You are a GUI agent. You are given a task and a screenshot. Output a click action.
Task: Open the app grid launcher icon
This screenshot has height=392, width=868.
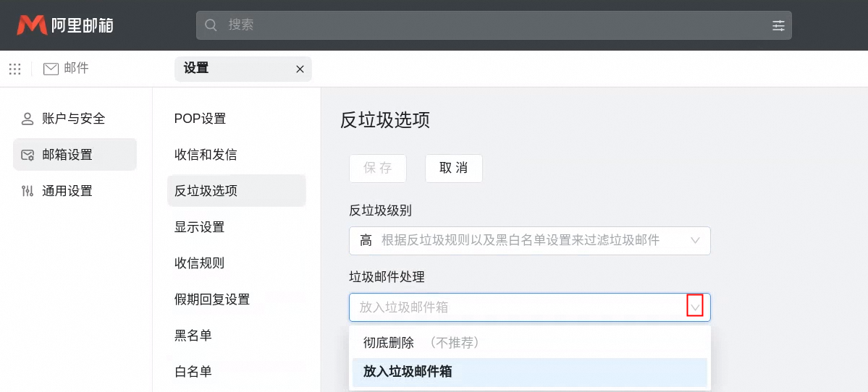coord(14,69)
